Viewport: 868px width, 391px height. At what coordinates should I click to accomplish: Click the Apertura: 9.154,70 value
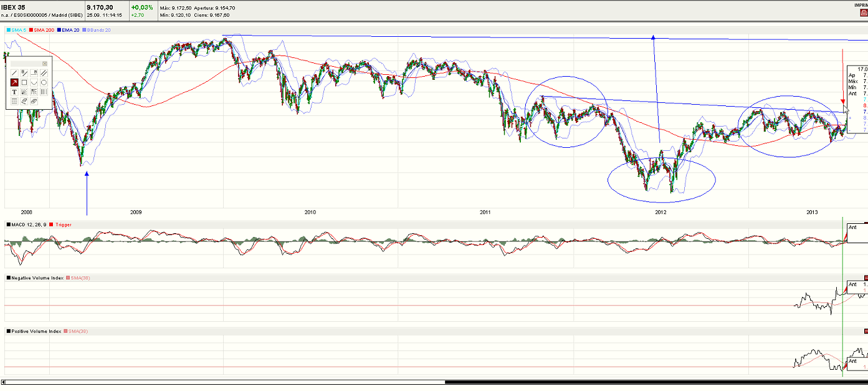click(214, 7)
